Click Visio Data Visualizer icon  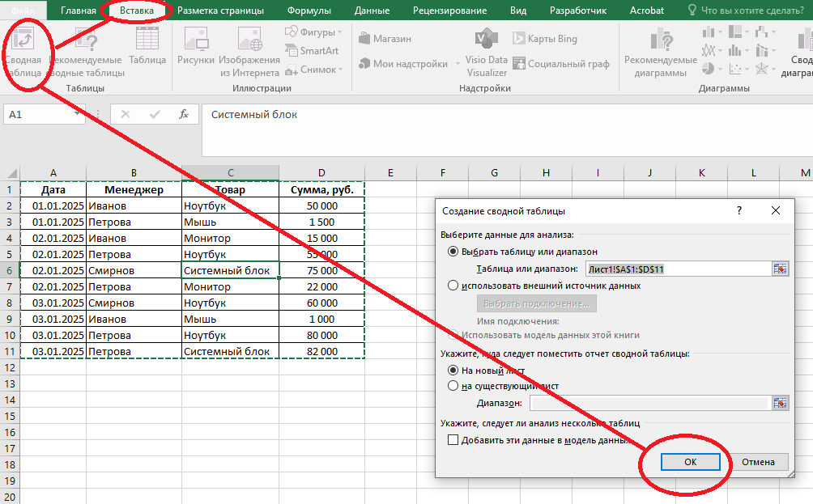[487, 52]
